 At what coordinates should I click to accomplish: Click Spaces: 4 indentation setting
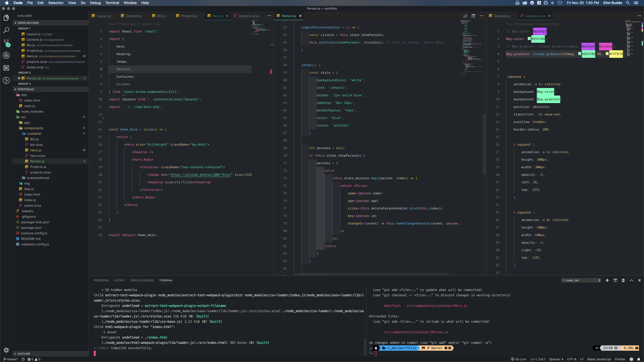tap(556, 359)
